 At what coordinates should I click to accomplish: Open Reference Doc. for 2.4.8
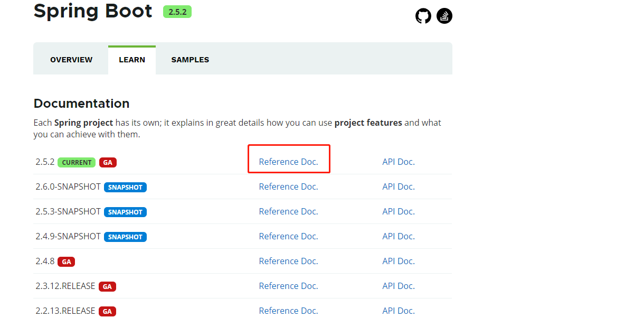point(288,261)
